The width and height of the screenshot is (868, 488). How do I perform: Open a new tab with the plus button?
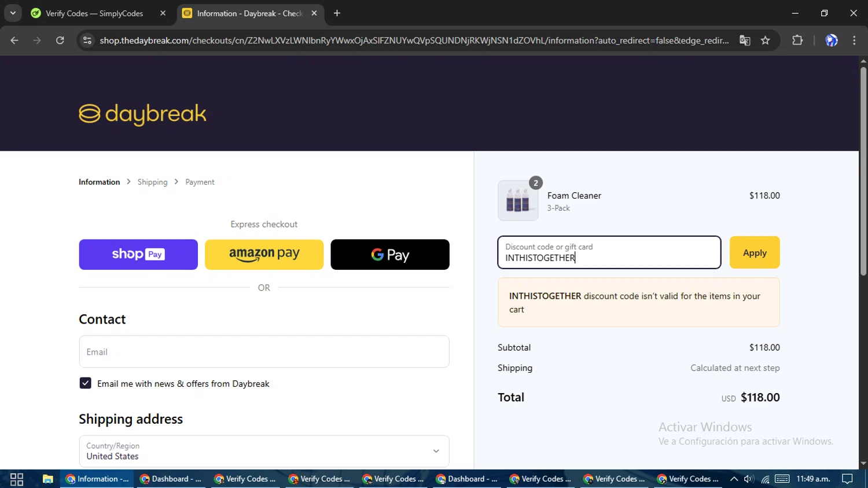pyautogui.click(x=337, y=13)
